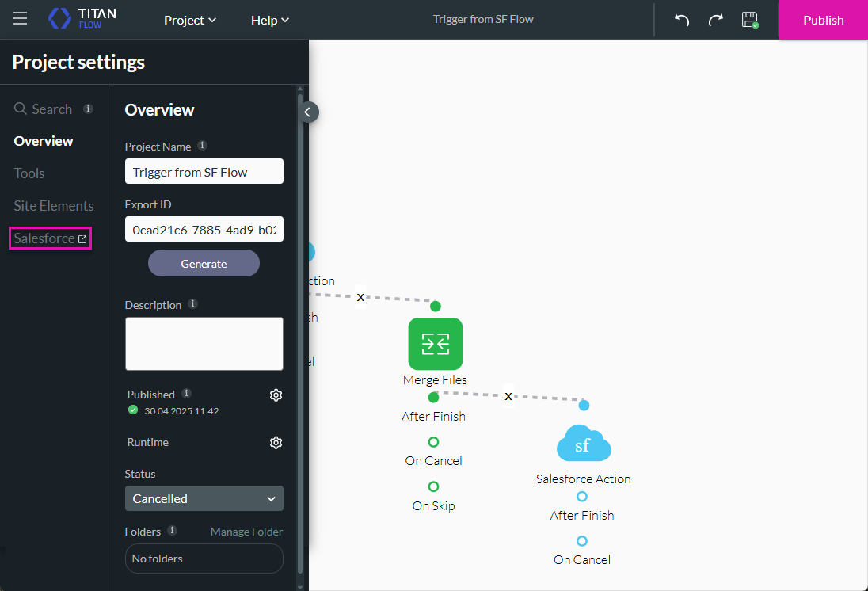868x591 pixels.
Task: Show info next to Search
Action: pos(88,109)
